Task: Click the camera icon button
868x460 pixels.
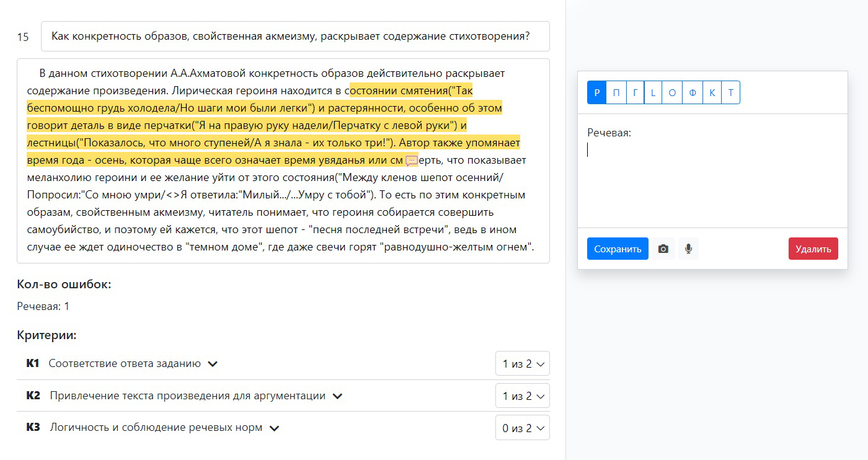Action: click(x=663, y=249)
